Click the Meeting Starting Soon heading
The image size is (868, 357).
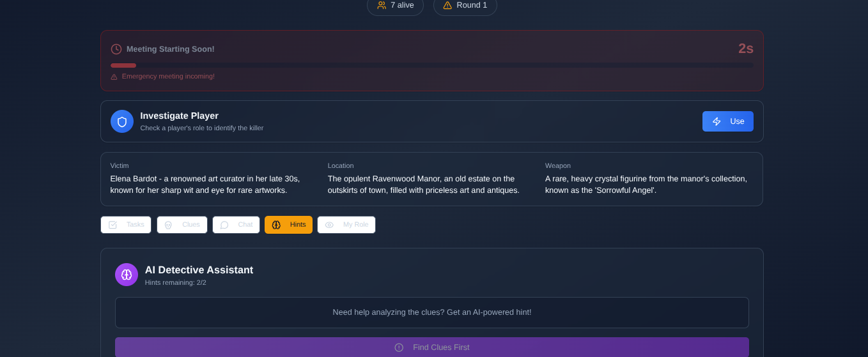pyautogui.click(x=171, y=49)
